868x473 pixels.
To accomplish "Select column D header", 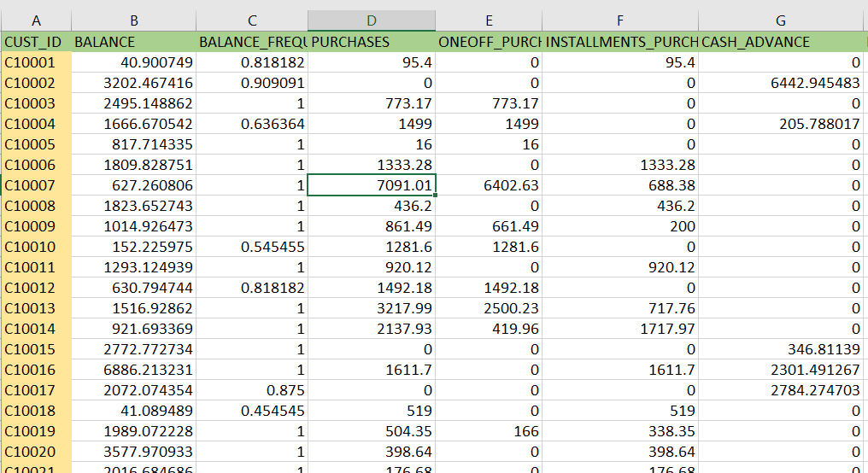I will tap(372, 21).
